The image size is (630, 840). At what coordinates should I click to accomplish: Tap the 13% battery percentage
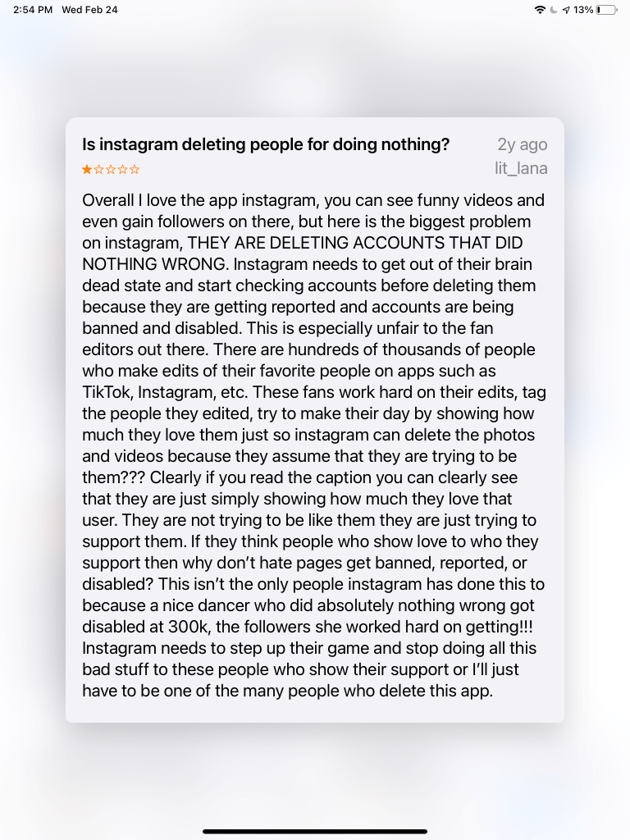[x=583, y=10]
